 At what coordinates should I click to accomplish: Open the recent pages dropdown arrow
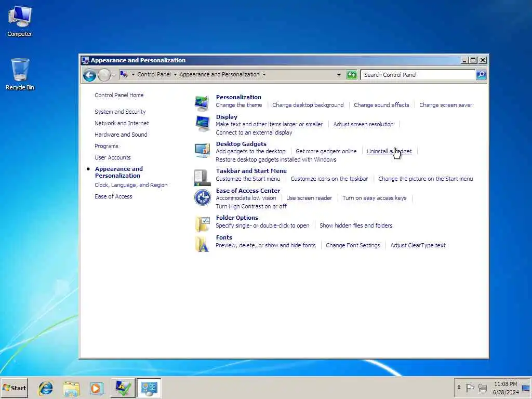114,75
